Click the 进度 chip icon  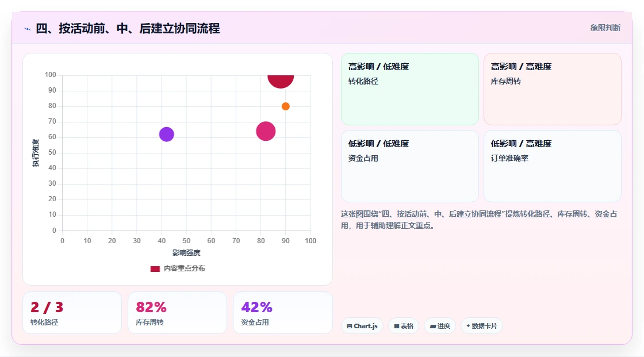(x=433, y=326)
